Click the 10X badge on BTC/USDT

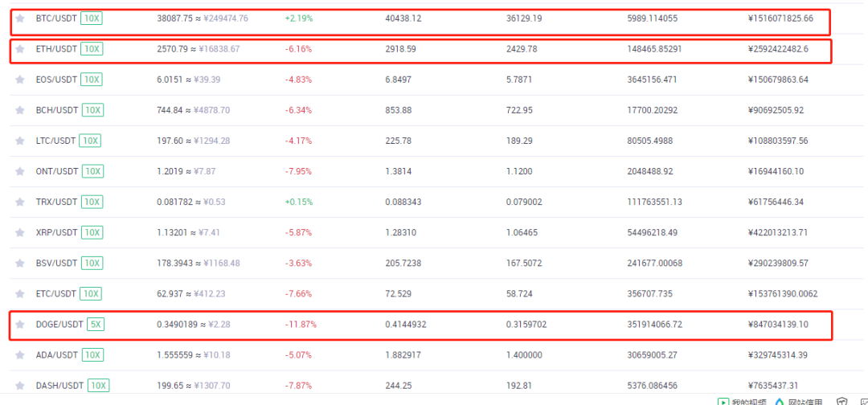92,18
